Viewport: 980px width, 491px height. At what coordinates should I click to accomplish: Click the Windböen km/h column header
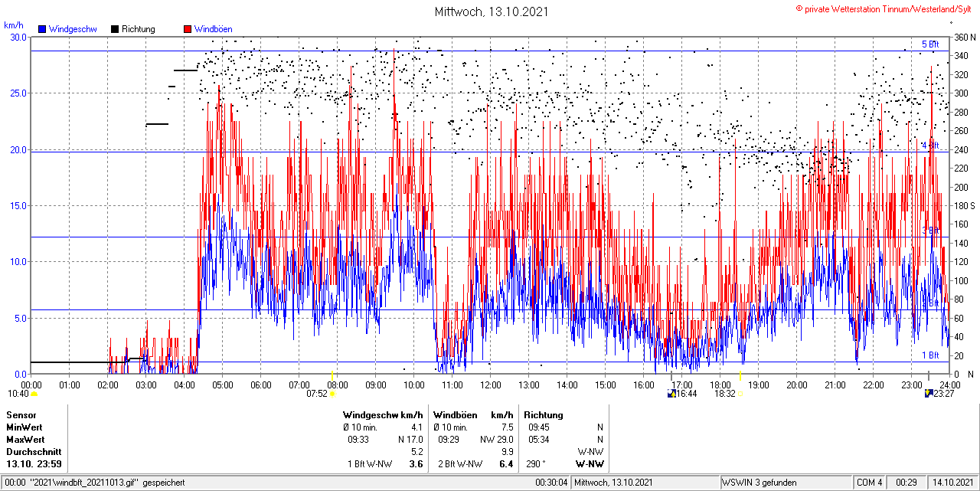(x=473, y=414)
